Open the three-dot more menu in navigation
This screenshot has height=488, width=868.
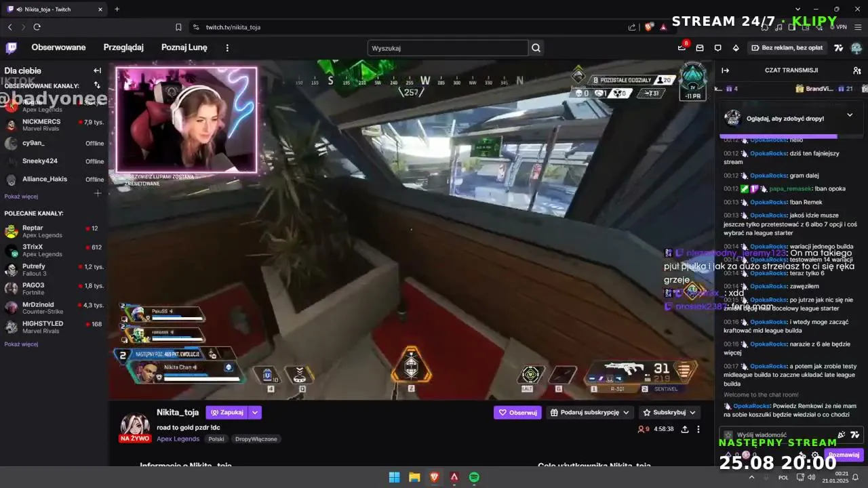pos(227,48)
